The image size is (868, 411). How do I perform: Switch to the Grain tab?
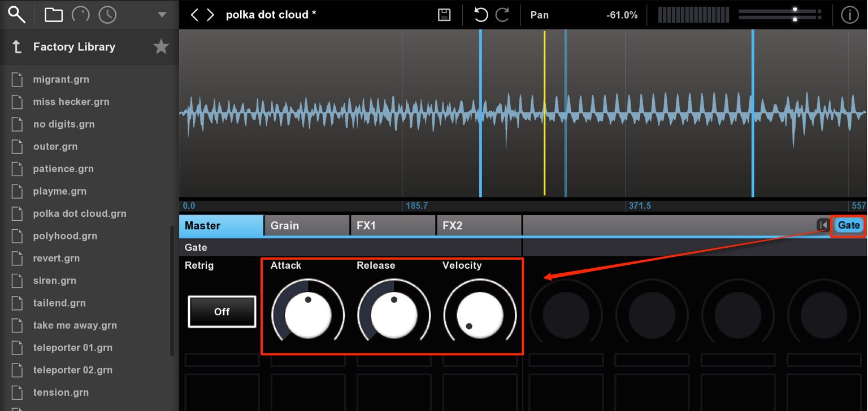click(x=307, y=225)
